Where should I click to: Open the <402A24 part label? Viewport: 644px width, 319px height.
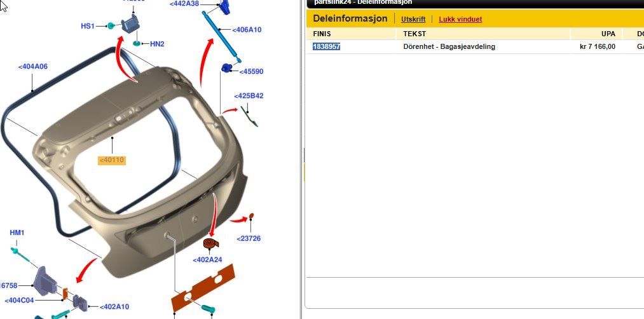pyautogui.click(x=207, y=260)
